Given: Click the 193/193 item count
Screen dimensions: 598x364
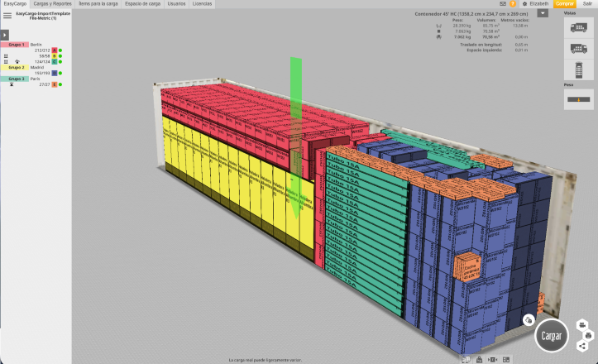Looking at the screenshot, I should (x=42, y=74).
